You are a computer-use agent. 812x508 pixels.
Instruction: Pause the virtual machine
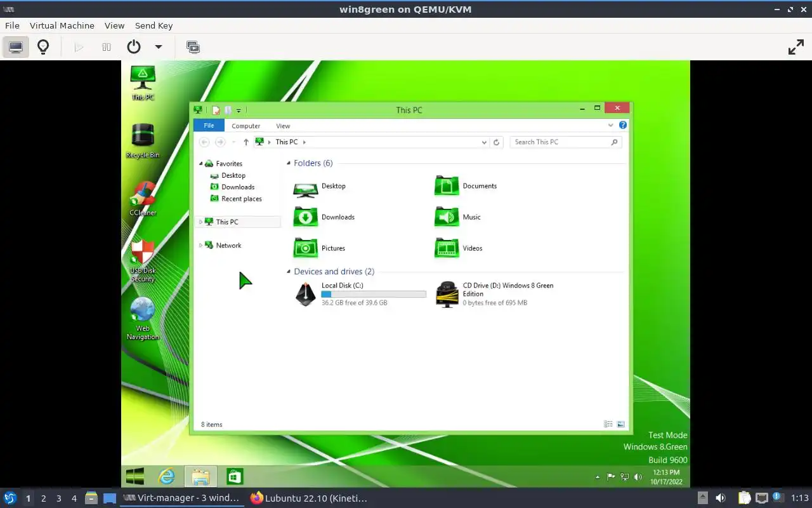pos(107,47)
